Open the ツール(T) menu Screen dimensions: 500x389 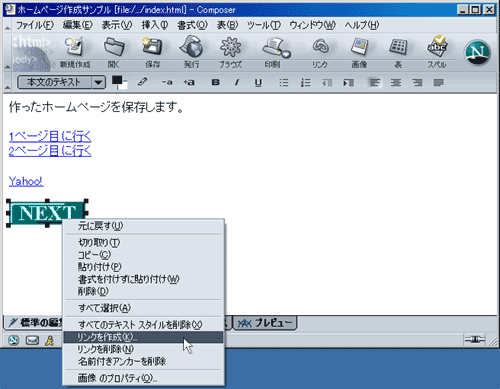pos(264,25)
